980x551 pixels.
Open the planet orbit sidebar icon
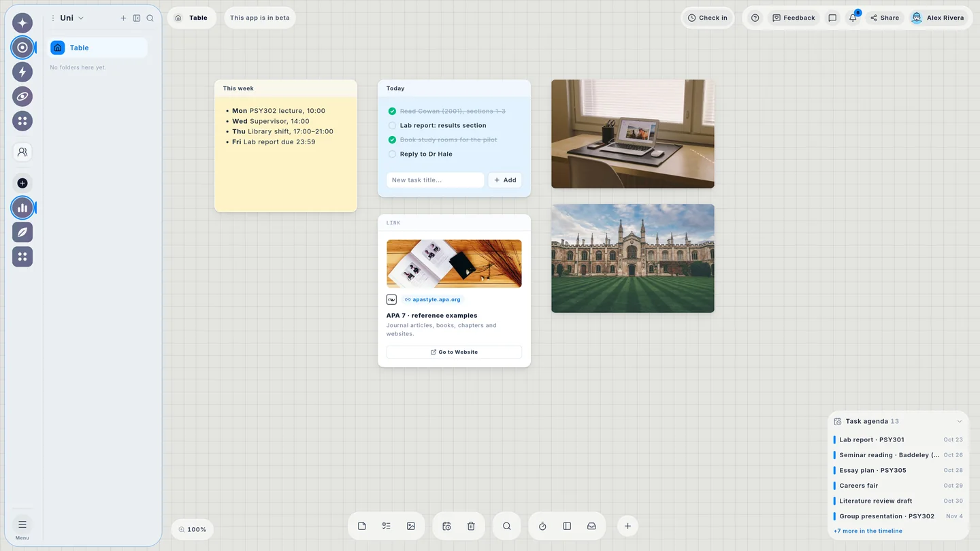tap(22, 97)
